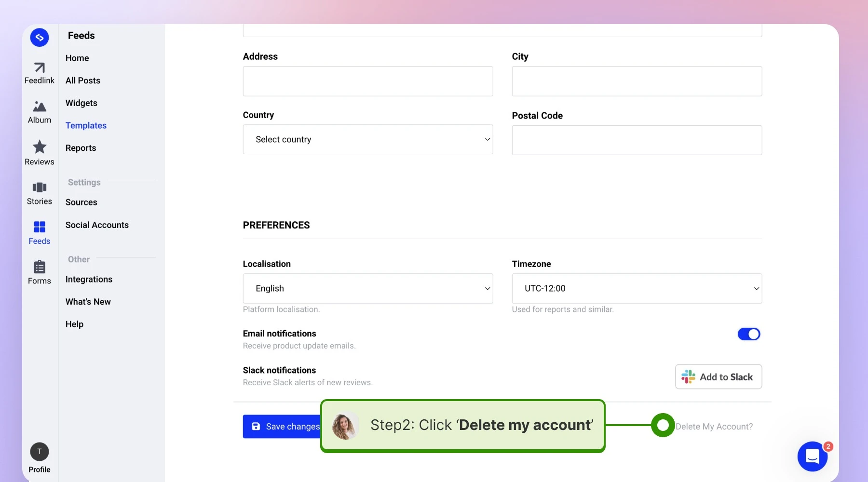Toggle Email notifications switch off
Screen dimensions: 868x482
pyautogui.click(x=749, y=334)
